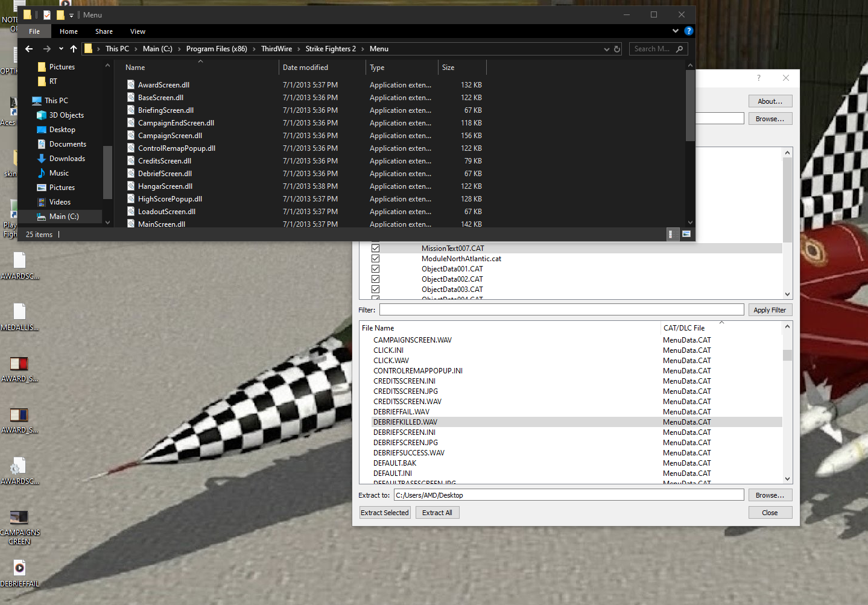The height and width of the screenshot is (605, 868).
Task: Click the Filter text input field
Action: [561, 310]
